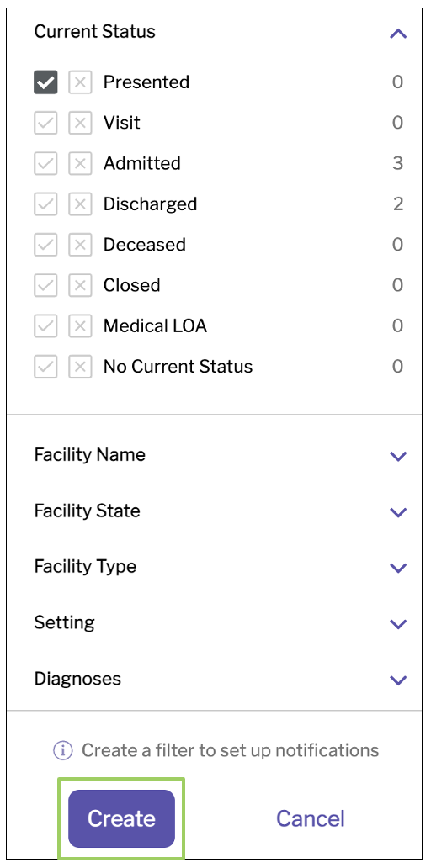Expand the Setting filter chevron
The width and height of the screenshot is (431, 868).
[x=398, y=624]
